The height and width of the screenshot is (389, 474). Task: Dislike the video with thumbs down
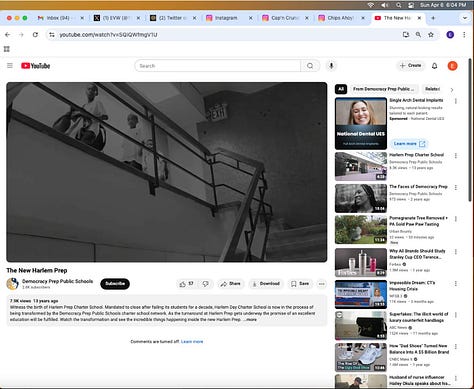click(x=205, y=284)
